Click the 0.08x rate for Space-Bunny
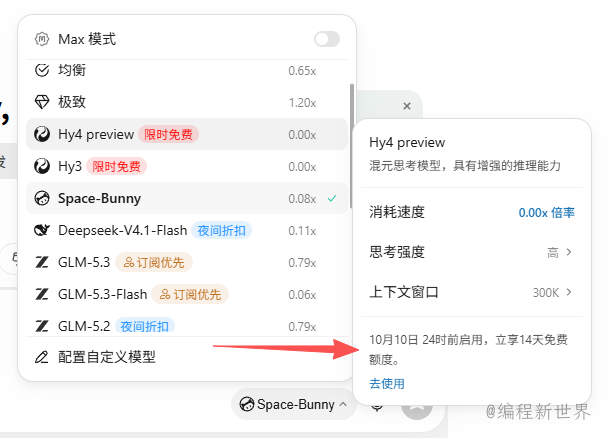611x438 pixels. click(302, 199)
